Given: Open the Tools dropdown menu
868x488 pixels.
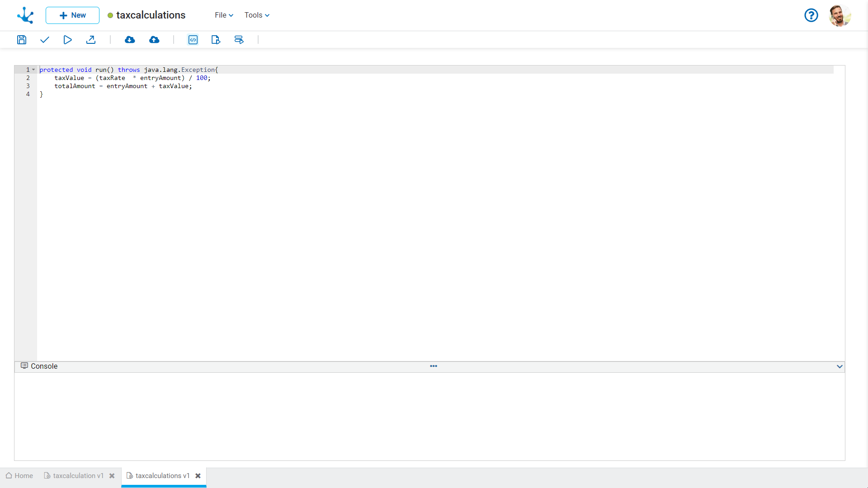Looking at the screenshot, I should (257, 15).
